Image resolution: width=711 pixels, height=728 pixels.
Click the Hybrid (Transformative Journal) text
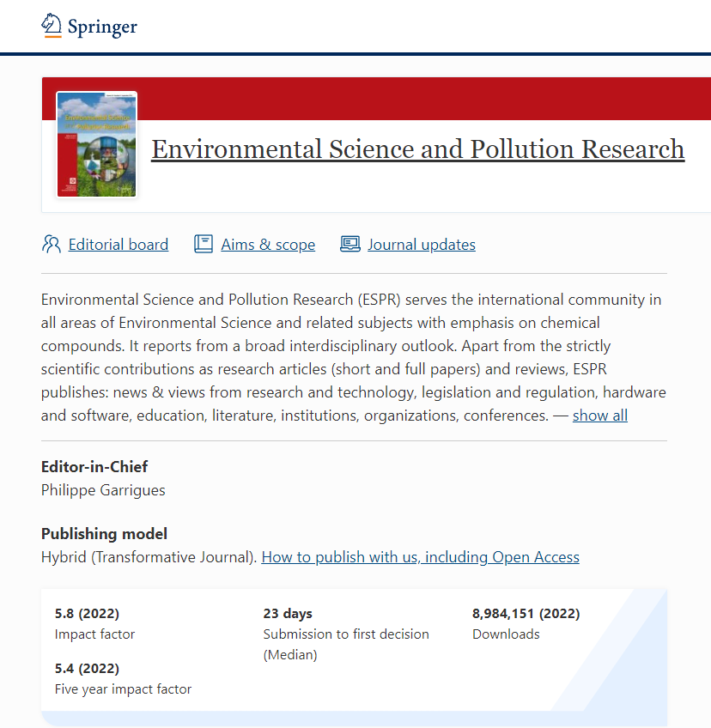click(149, 556)
